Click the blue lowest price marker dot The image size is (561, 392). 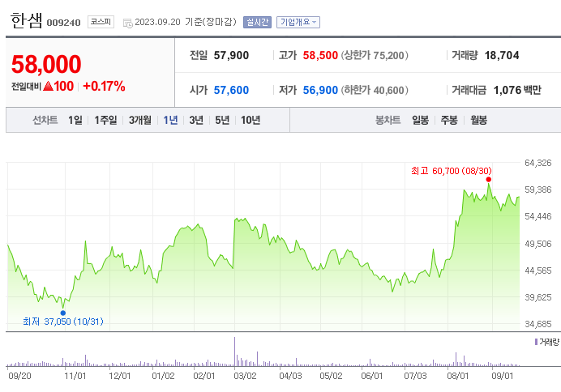63,313
